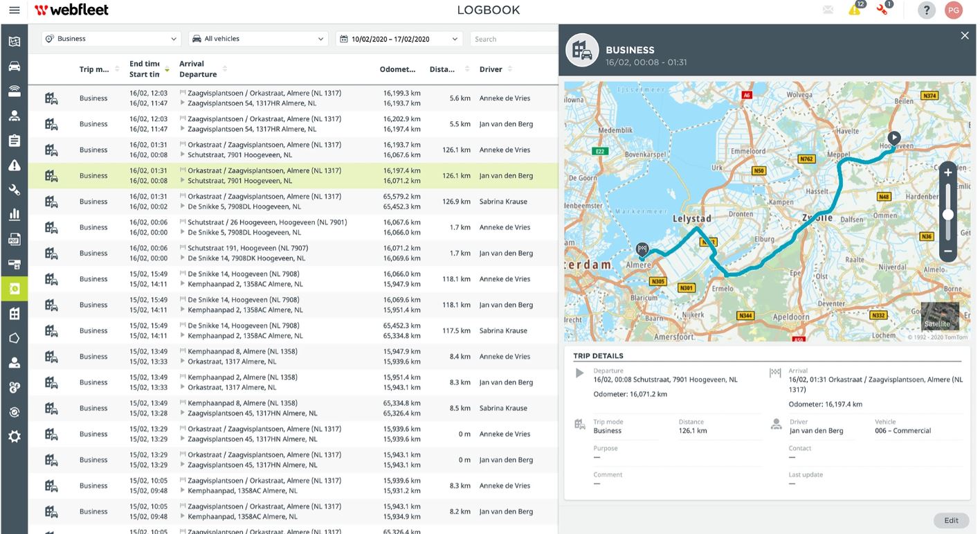The width and height of the screenshot is (980, 534).
Task: Open the gear settings sidebar icon
Action: coord(14,436)
